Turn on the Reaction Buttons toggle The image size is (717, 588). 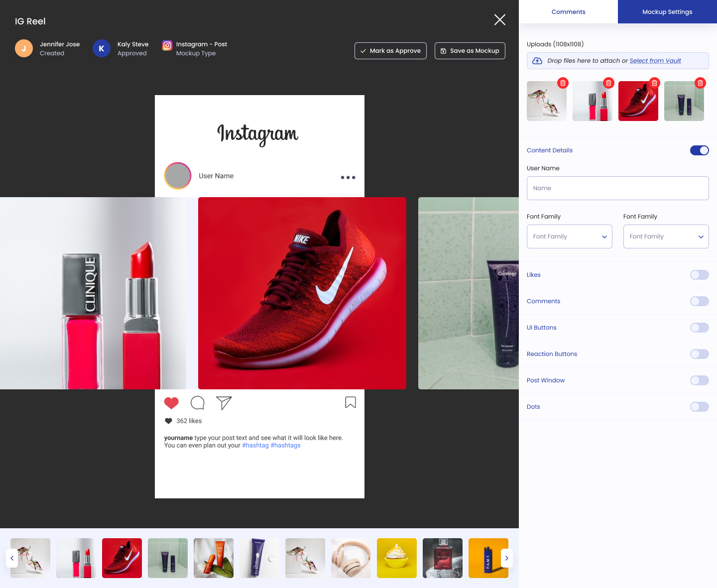(700, 354)
